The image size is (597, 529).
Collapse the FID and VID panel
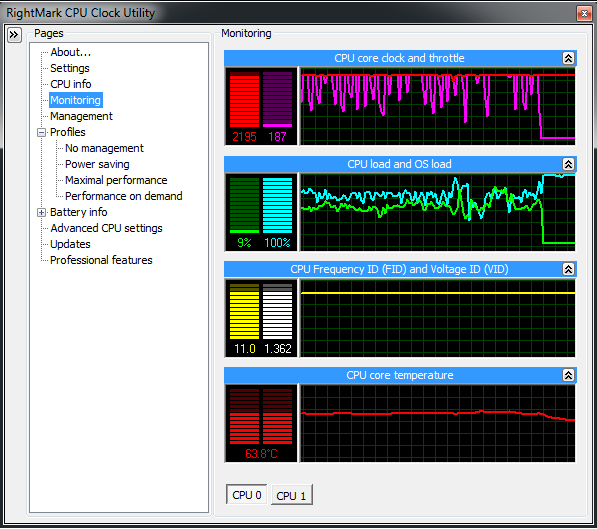[568, 269]
